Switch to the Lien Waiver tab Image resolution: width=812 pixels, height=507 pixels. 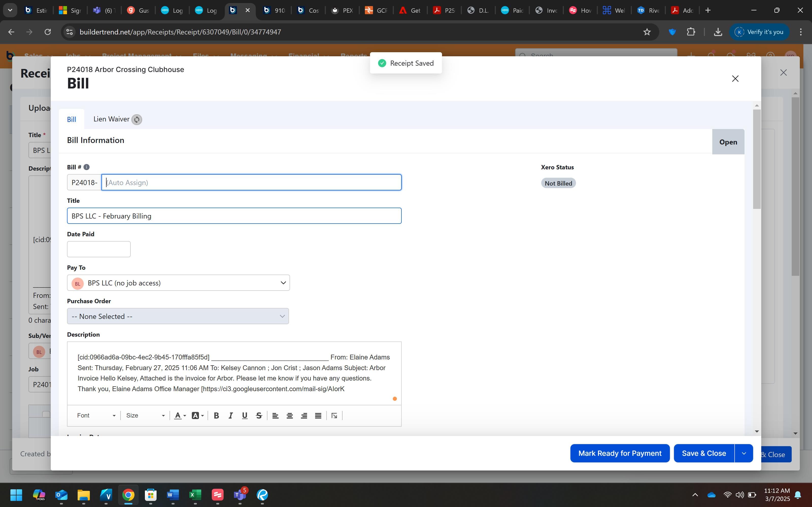tap(111, 119)
